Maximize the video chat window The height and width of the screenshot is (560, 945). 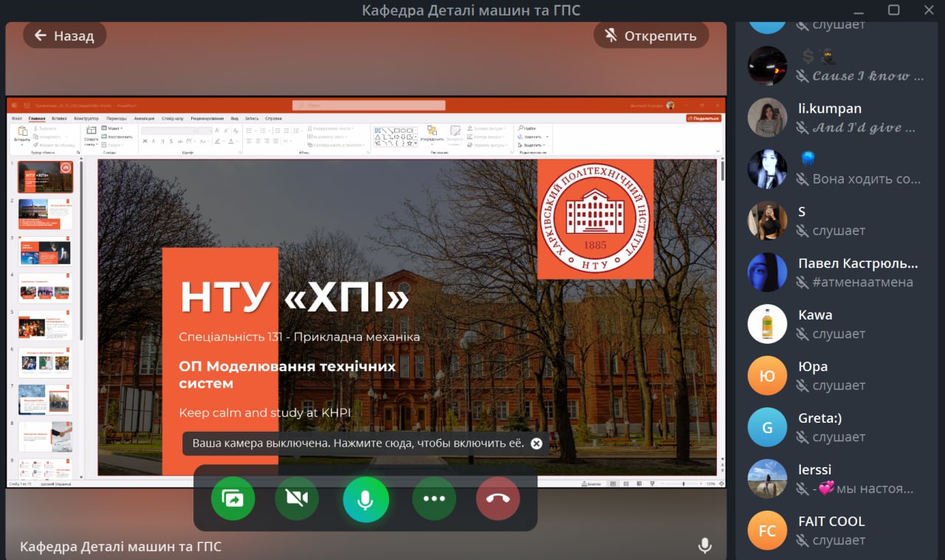893,10
